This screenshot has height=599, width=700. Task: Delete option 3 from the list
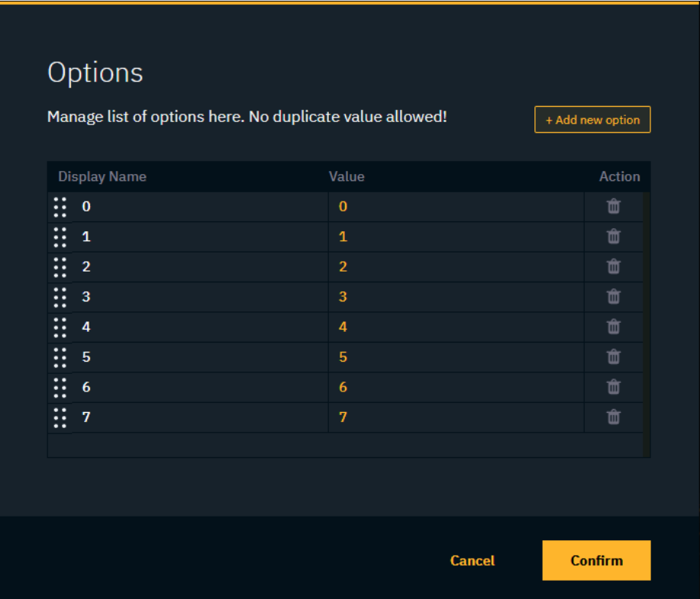coord(613,297)
